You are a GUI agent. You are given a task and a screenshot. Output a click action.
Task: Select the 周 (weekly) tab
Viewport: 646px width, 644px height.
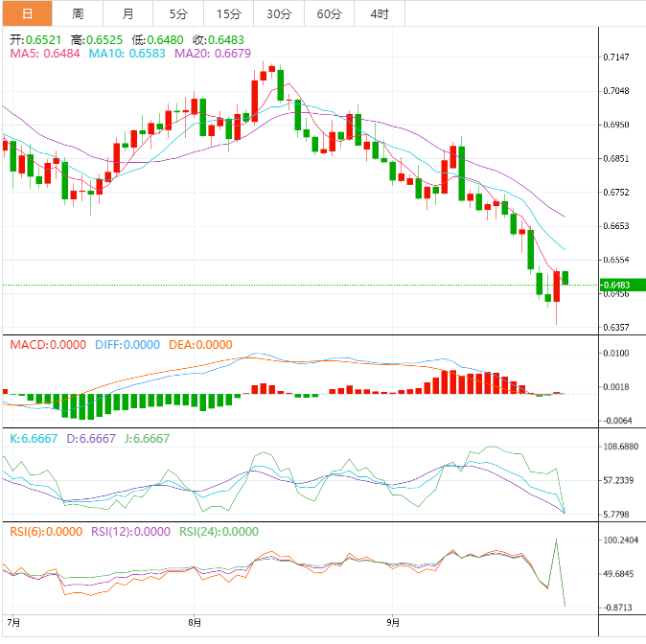click(x=78, y=13)
